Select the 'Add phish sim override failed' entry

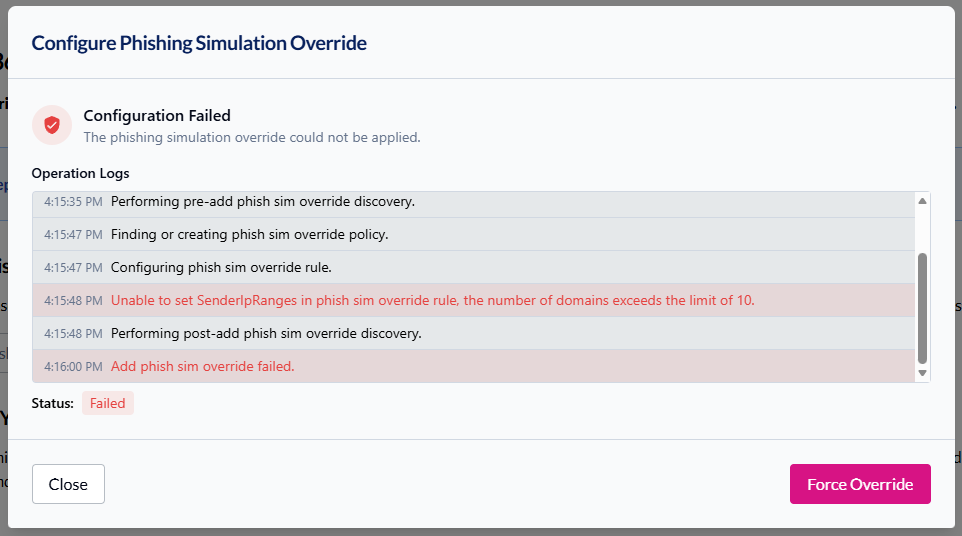[x=202, y=366]
